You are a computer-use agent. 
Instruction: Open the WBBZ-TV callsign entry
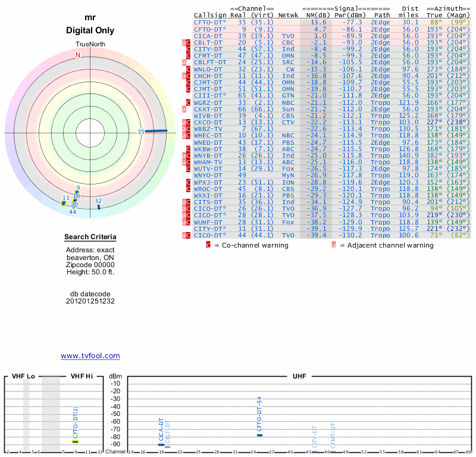(208, 129)
